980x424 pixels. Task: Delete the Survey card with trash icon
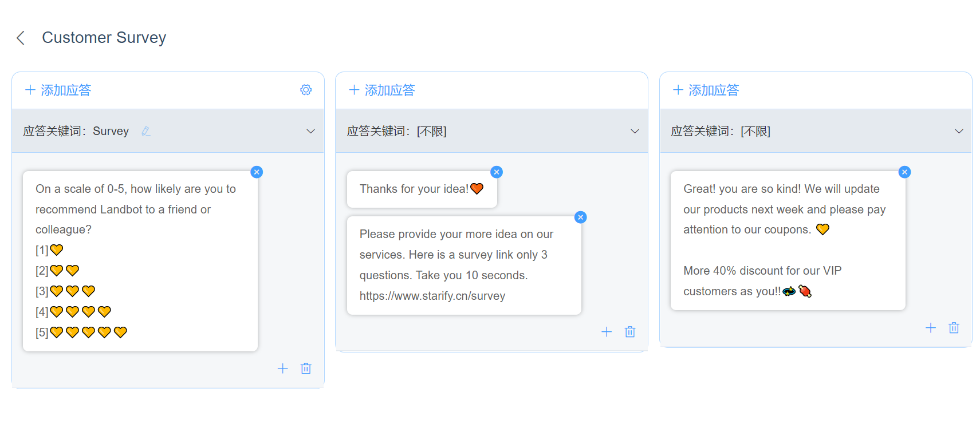tap(306, 368)
